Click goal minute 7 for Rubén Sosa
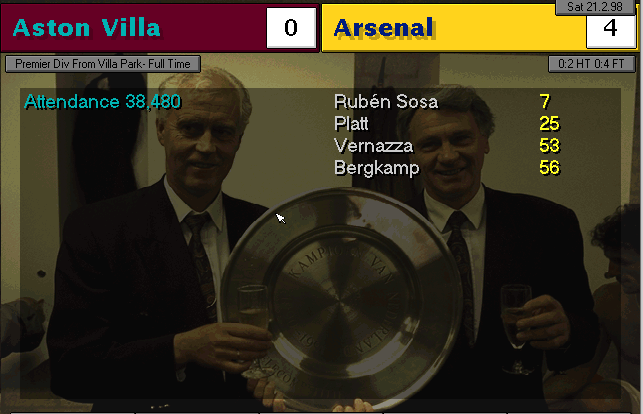This screenshot has height=414, width=643. coord(544,102)
